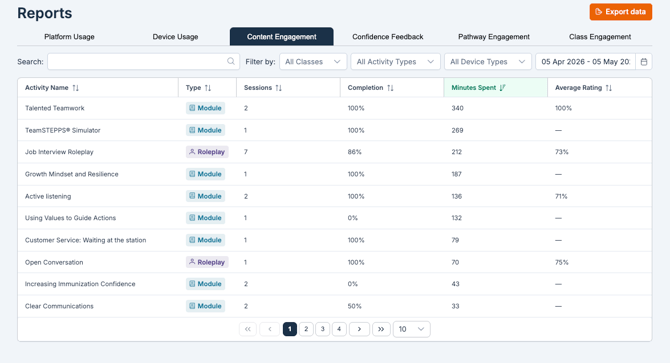This screenshot has height=363, width=670.
Task: Click the 73% average rating value
Action: 561,152
